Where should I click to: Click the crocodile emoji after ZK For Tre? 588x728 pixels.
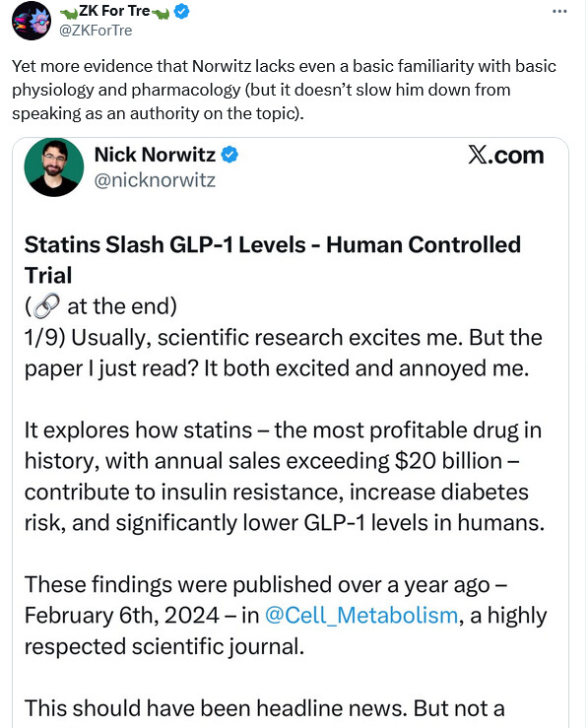pyautogui.click(x=162, y=14)
